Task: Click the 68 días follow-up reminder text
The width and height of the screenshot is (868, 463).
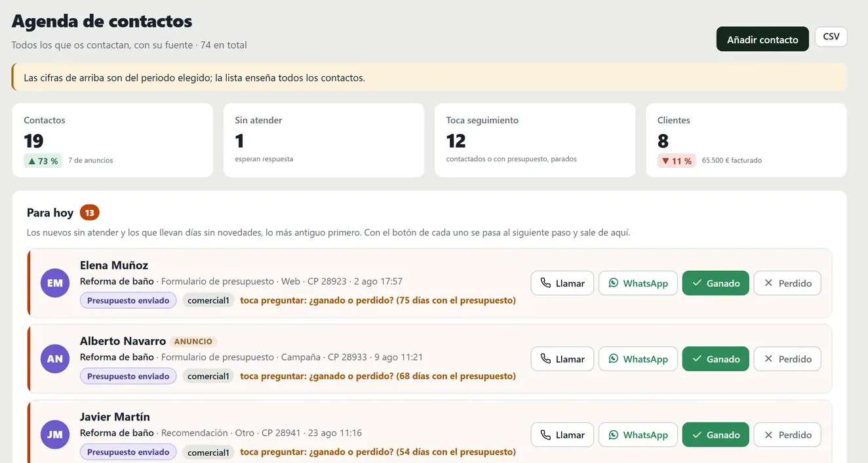Action: point(378,376)
